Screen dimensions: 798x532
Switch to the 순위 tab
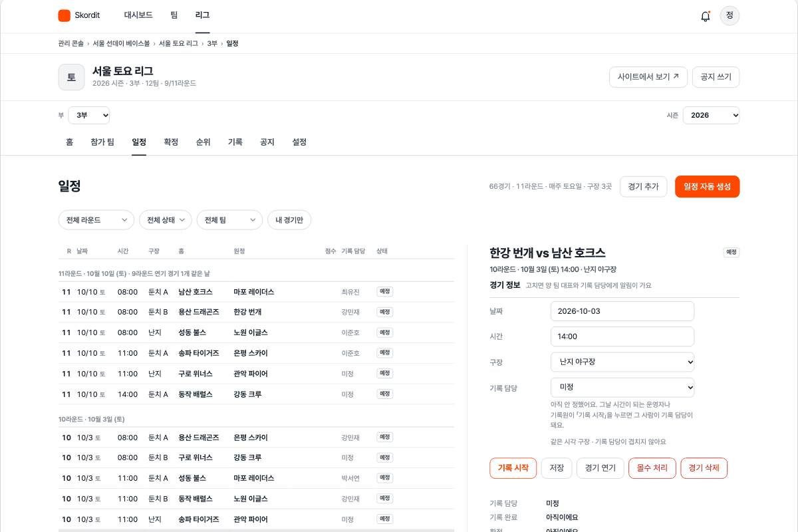click(203, 142)
